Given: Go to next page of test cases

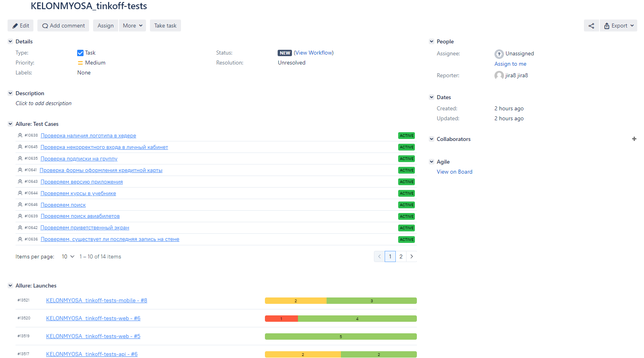Looking at the screenshot, I should pos(412,256).
